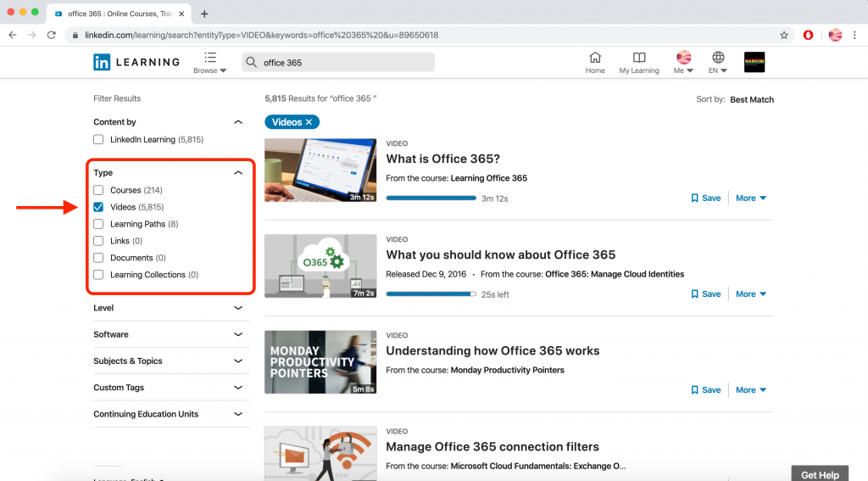
Task: Check the Courses (214) filter
Action: pyautogui.click(x=98, y=190)
